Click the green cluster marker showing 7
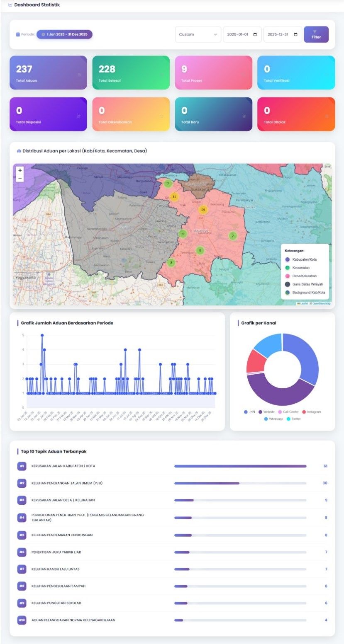This screenshot has width=344, height=644. (168, 184)
